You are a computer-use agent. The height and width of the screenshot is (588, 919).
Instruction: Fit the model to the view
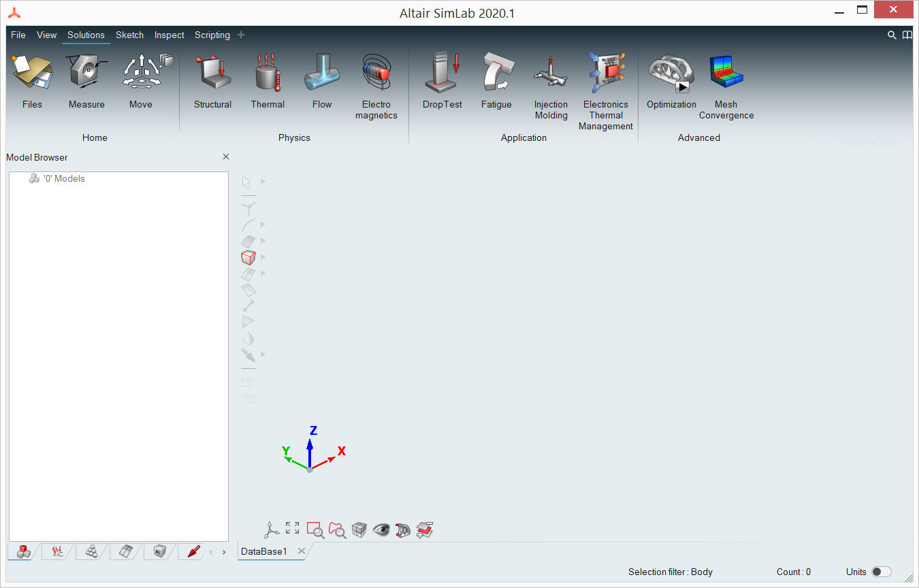point(293,527)
